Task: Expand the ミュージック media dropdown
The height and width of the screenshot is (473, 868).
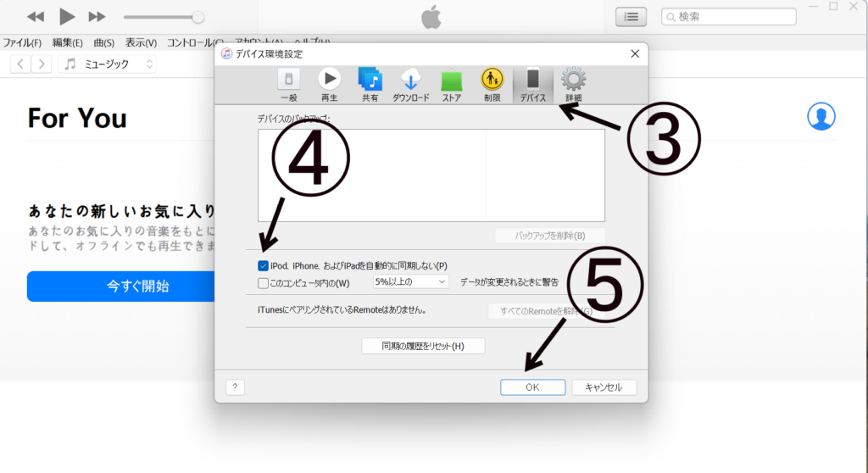Action: point(108,64)
